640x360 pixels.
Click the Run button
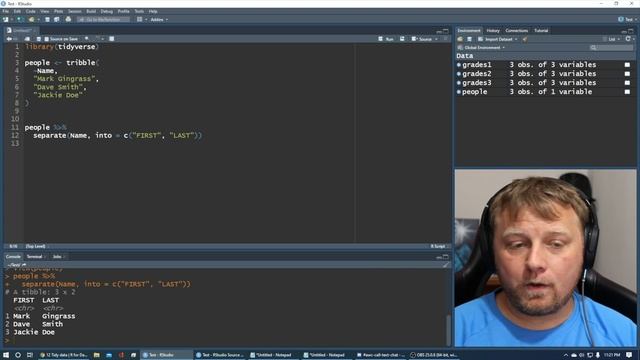point(386,39)
